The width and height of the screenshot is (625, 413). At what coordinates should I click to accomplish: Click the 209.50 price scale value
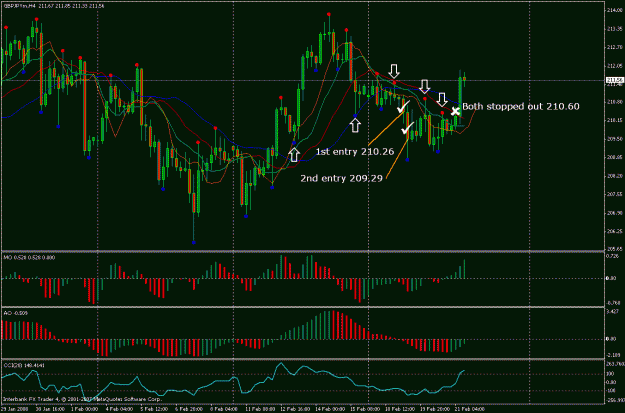coord(615,139)
